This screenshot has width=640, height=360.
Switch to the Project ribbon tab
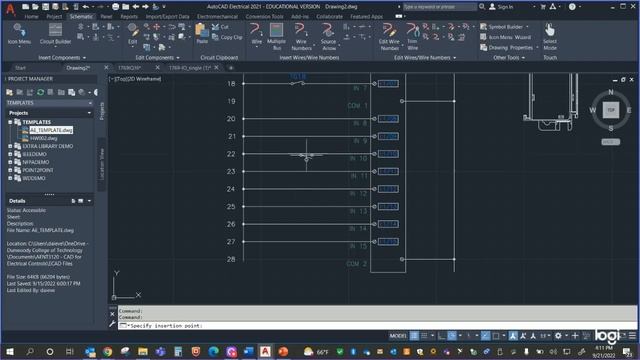pos(54,17)
